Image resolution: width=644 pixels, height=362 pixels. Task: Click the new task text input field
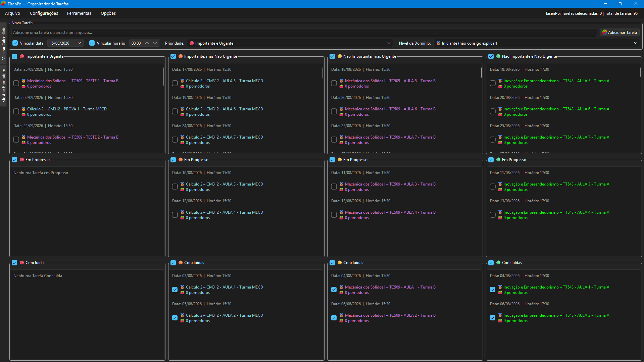coord(304,33)
